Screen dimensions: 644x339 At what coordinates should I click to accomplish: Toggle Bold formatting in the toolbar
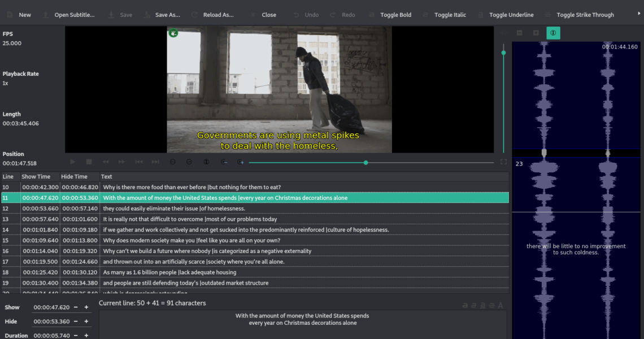click(x=372, y=15)
